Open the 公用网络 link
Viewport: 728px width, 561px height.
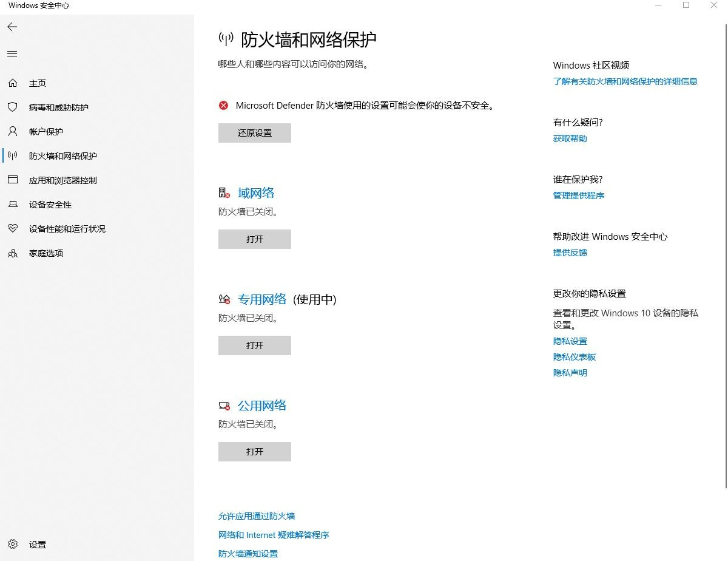(262, 406)
